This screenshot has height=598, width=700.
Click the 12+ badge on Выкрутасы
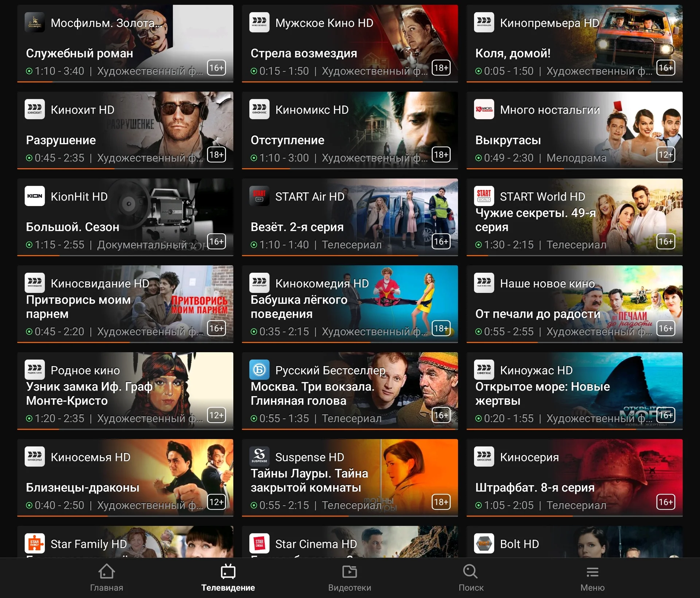[x=665, y=155]
